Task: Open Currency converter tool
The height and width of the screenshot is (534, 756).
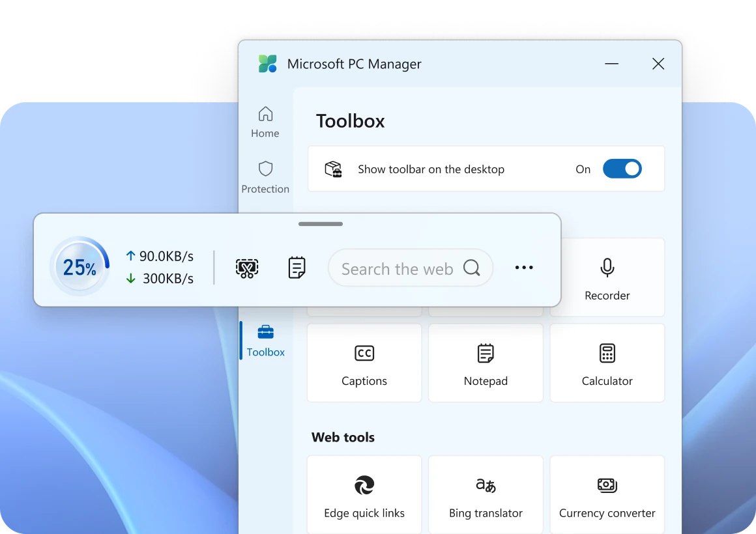Action: tap(607, 495)
